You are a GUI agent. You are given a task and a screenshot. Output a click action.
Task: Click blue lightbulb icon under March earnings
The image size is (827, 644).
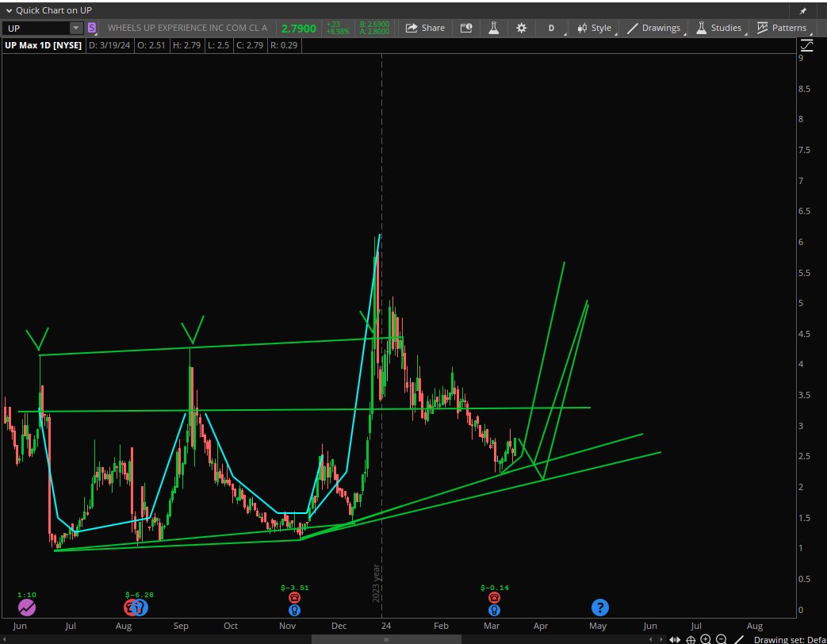(x=494, y=610)
